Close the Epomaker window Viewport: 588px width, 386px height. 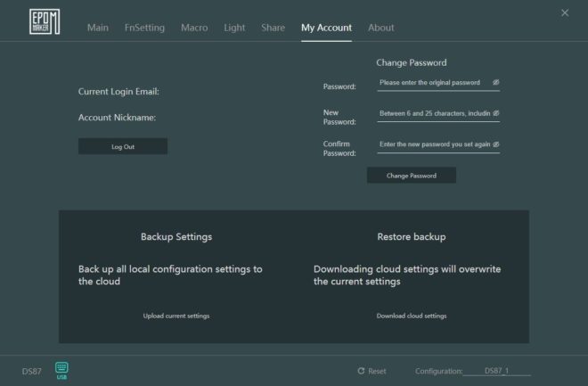pos(565,12)
